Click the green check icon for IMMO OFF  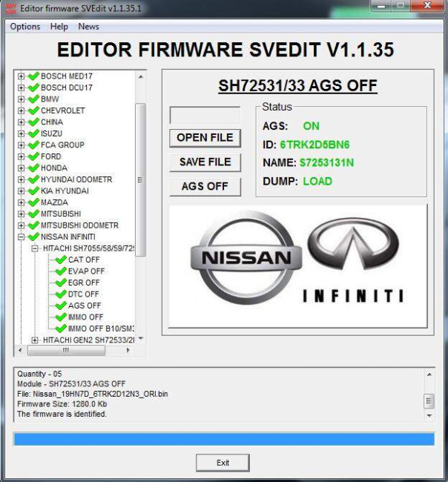pyautogui.click(x=61, y=317)
